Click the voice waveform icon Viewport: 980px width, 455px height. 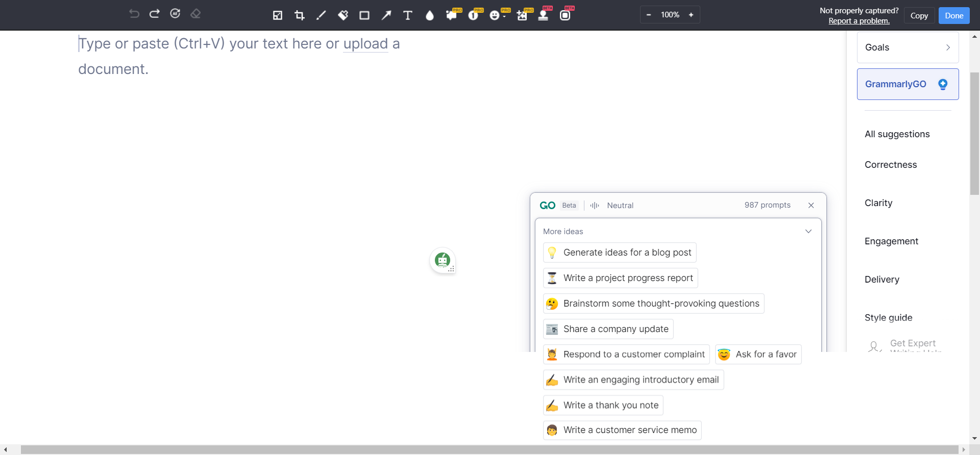595,206
